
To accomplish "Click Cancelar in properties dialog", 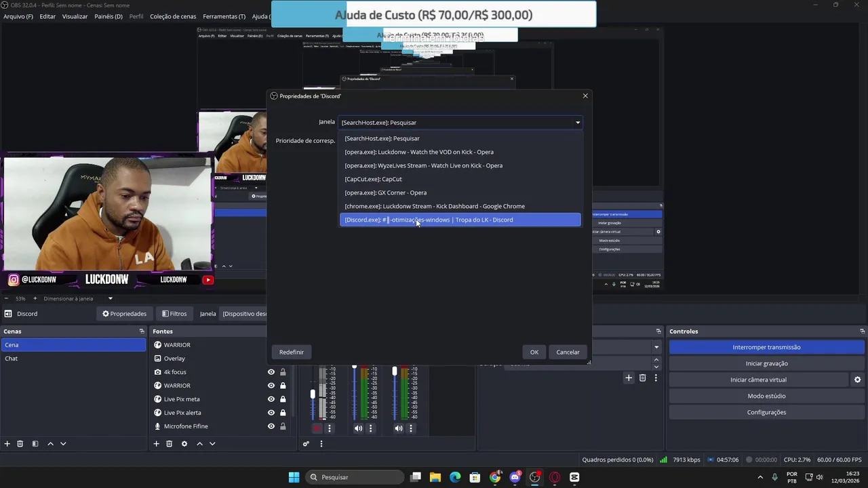I will [568, 352].
